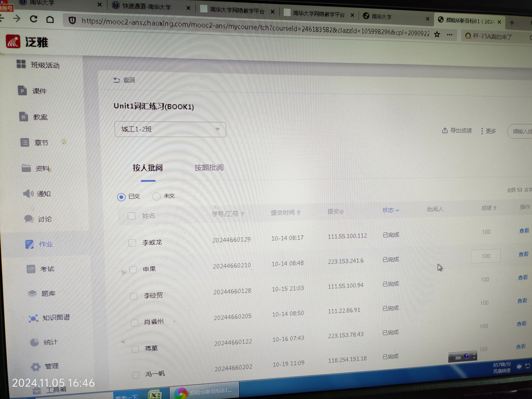Screen dimensions: 532x399
Task: Check the box beside 李威龙
Action: click(132, 243)
